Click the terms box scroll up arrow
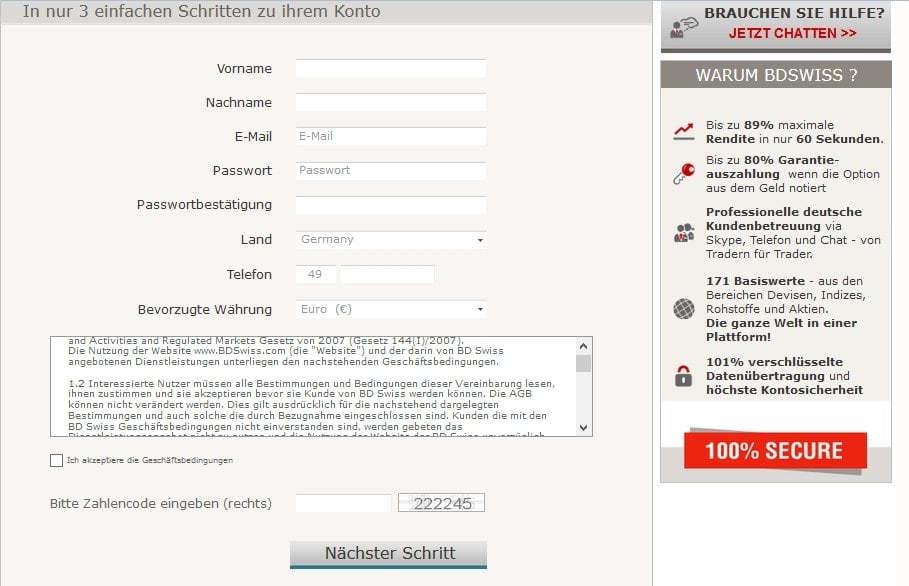The height and width of the screenshot is (586, 909). point(584,346)
